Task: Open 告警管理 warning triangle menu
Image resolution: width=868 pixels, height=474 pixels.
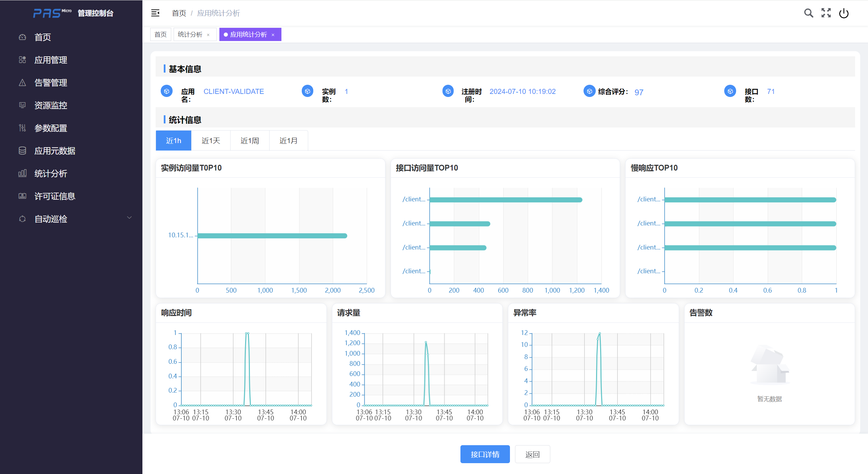Action: (x=51, y=83)
